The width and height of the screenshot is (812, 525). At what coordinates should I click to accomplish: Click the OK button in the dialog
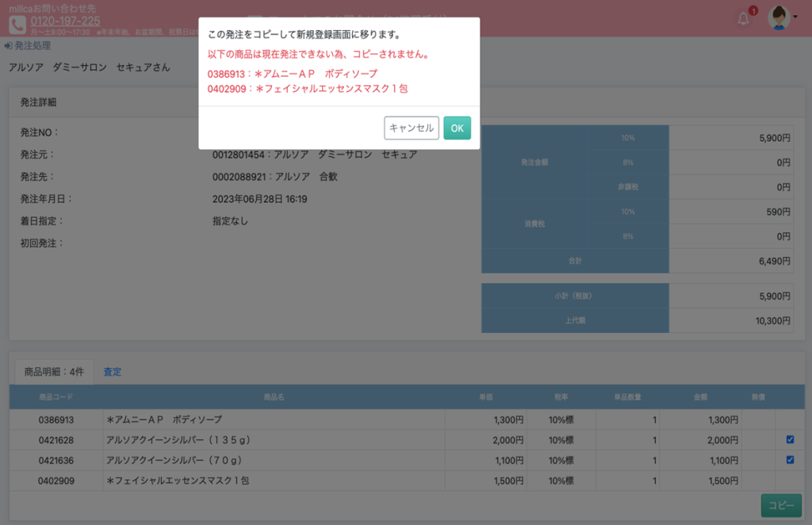coord(457,128)
